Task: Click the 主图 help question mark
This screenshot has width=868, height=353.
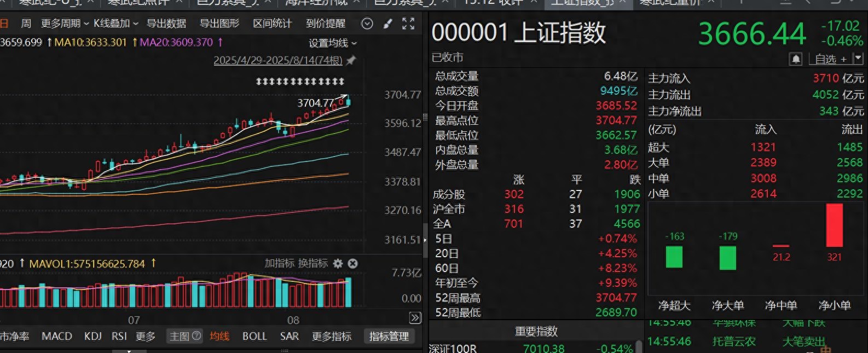Action: pyautogui.click(x=196, y=336)
